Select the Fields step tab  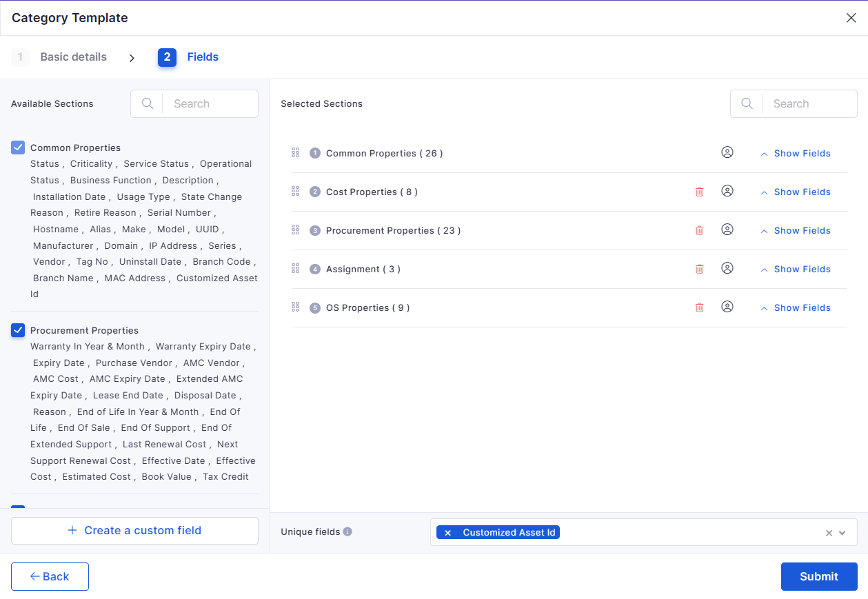click(202, 57)
